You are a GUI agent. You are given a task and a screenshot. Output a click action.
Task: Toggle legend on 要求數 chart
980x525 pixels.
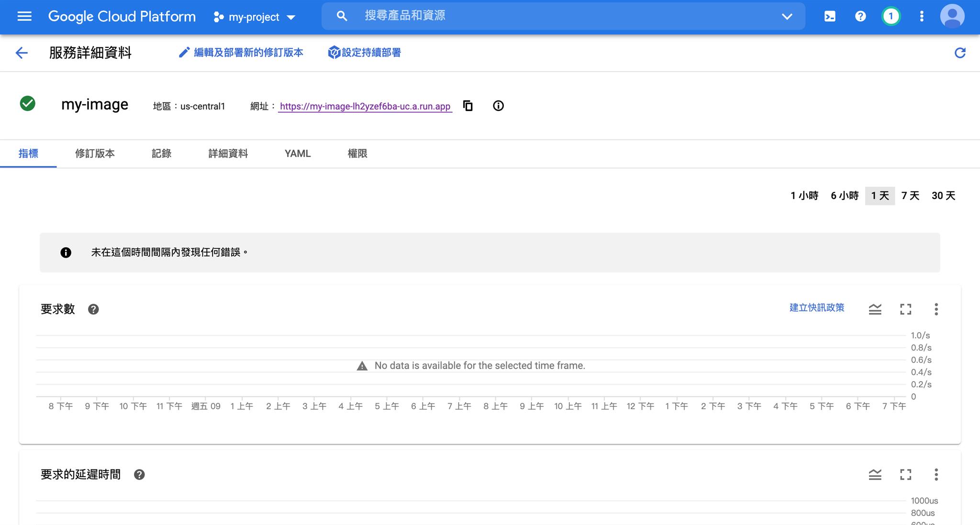pos(875,309)
